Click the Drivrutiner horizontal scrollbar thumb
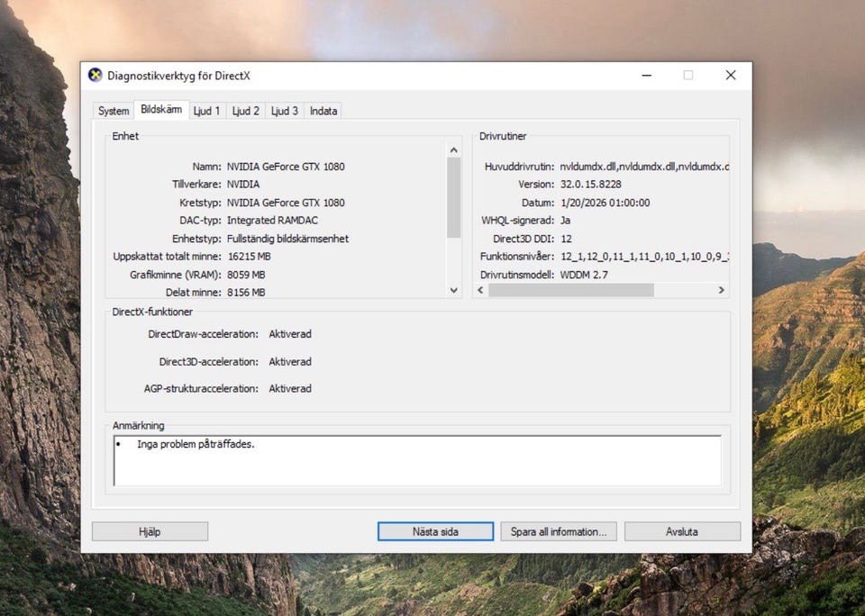 [x=570, y=290]
